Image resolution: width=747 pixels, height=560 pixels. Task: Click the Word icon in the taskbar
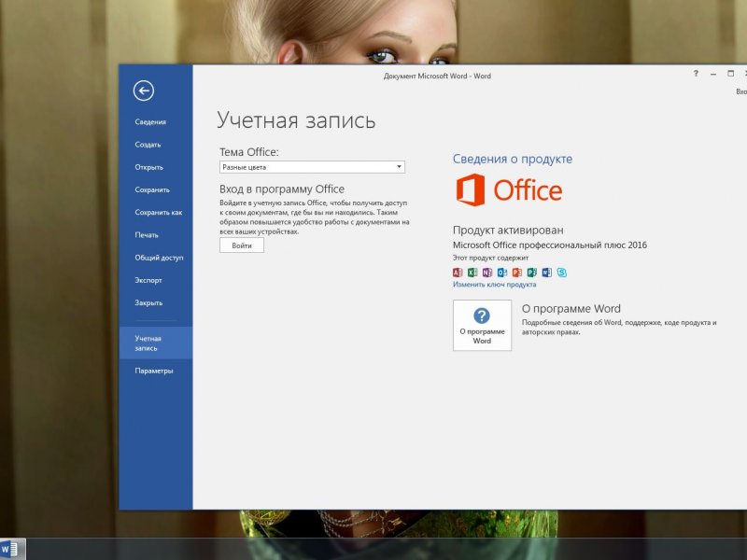tap(11, 549)
